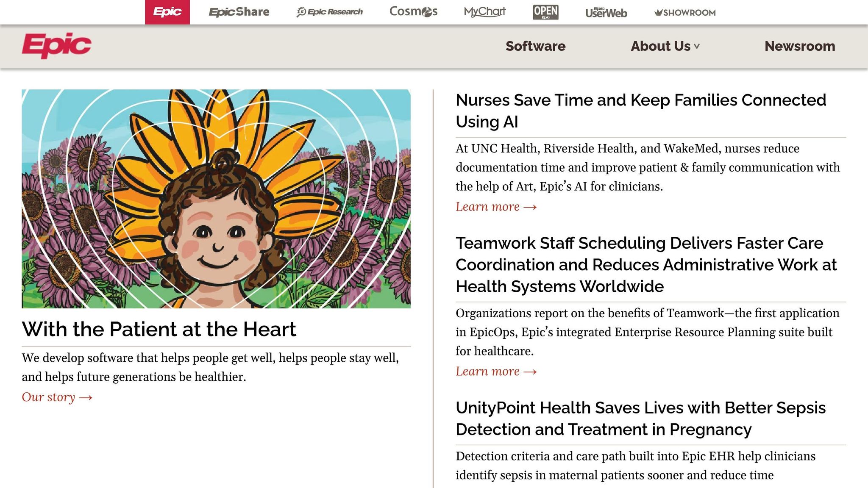The width and height of the screenshot is (868, 488).
Task: Open the Teamwork Staff Scheduling headline
Action: pyautogui.click(x=646, y=265)
